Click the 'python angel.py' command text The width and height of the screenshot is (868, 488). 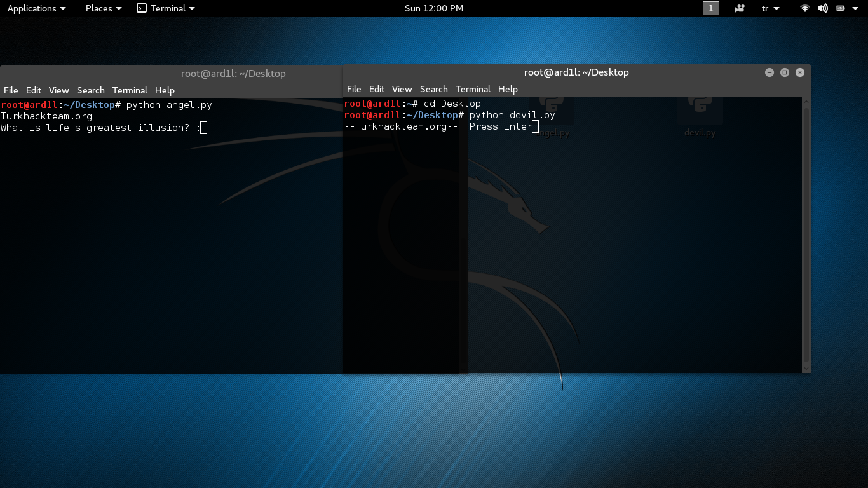pos(169,105)
